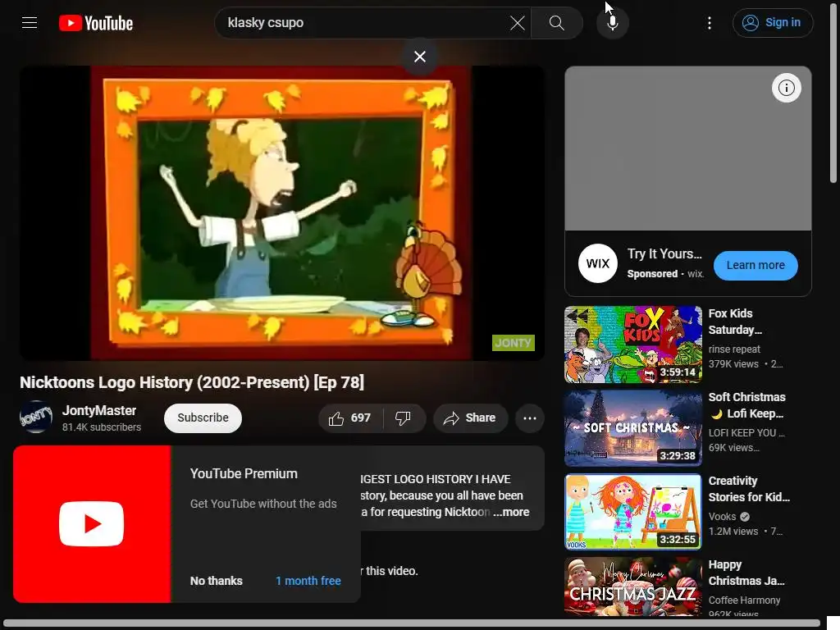Clear the search query with X
The image size is (840, 630).
(517, 23)
